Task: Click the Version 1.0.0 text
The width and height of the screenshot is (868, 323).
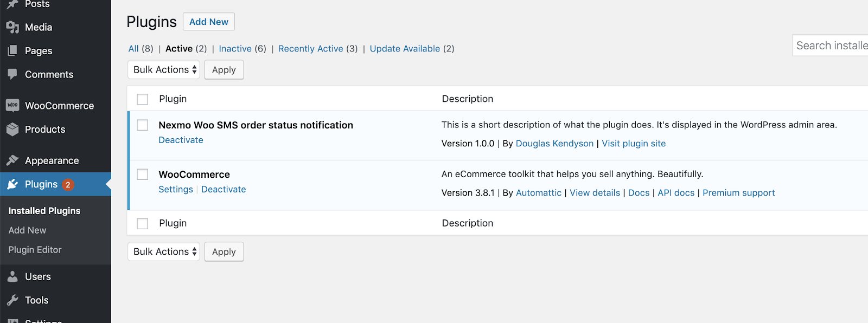Action: (x=468, y=144)
